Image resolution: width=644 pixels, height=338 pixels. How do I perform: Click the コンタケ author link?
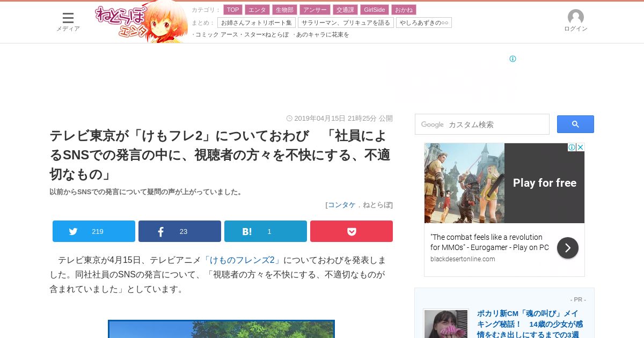pos(342,205)
